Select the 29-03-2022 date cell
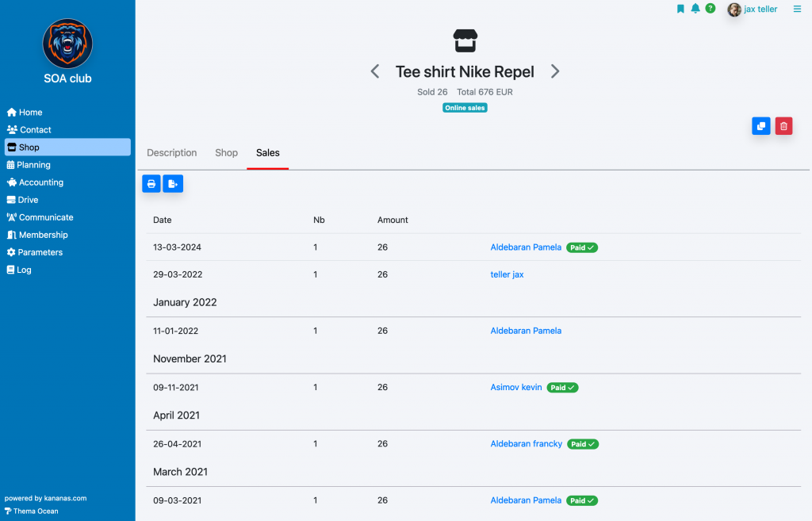The height and width of the screenshot is (521, 812). (x=178, y=274)
